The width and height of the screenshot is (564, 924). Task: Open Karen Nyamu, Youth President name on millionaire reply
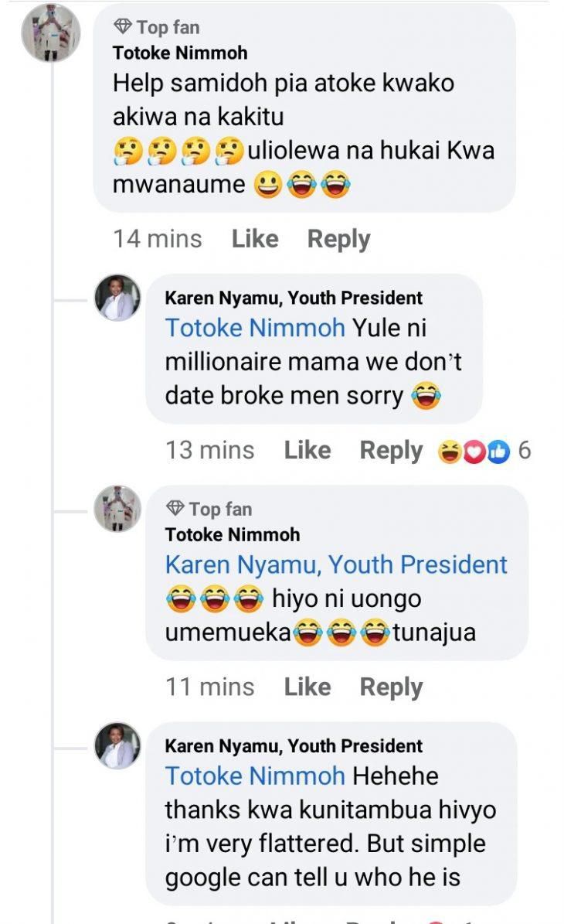[x=294, y=298]
